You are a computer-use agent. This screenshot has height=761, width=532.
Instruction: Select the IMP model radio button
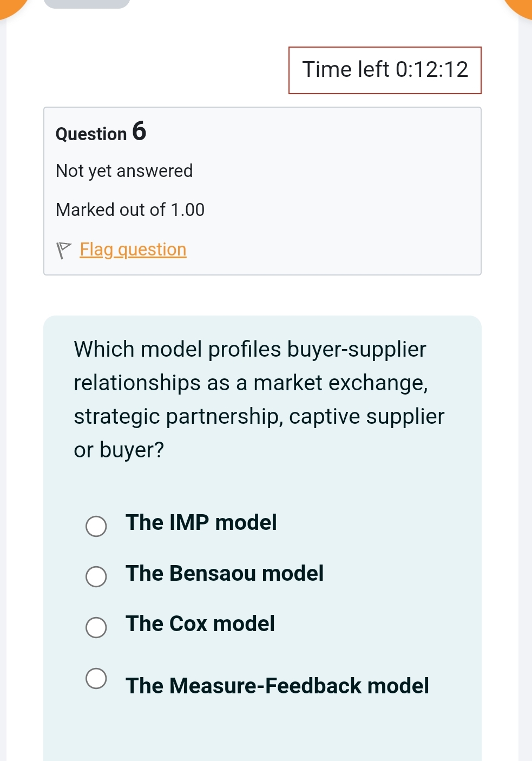pos(96,526)
